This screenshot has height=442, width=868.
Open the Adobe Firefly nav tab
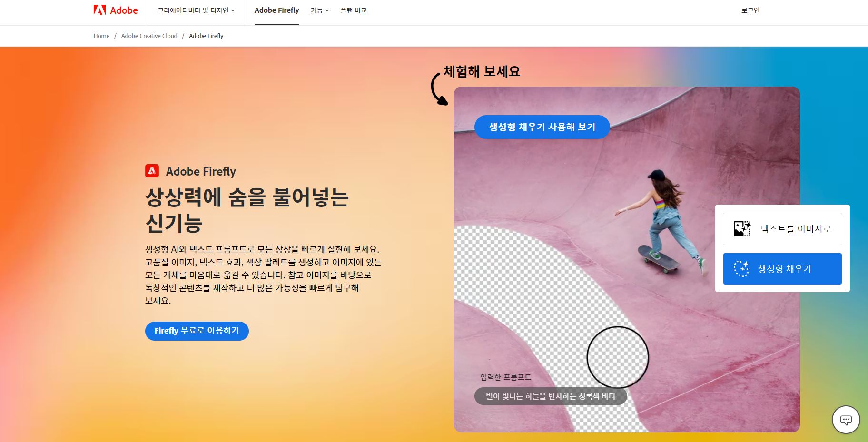coord(276,10)
